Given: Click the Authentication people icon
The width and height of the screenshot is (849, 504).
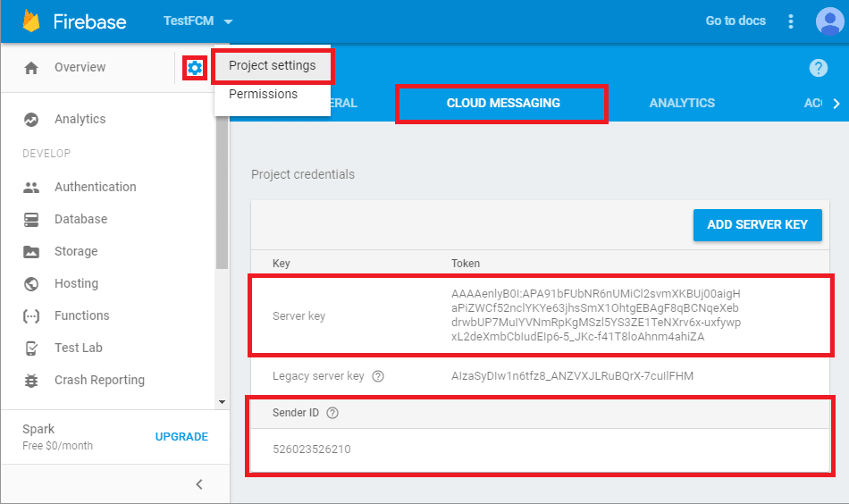Looking at the screenshot, I should pos(31,188).
